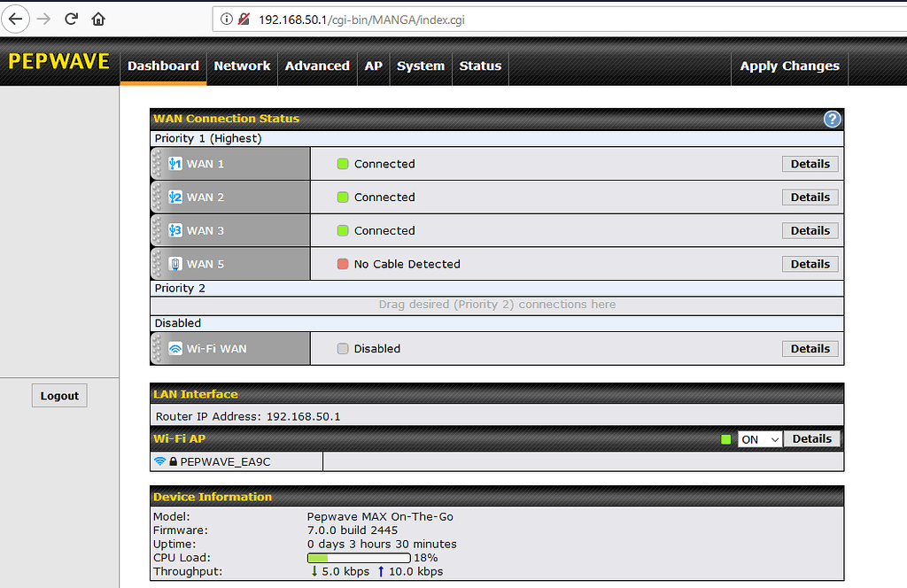Screen dimensions: 907x588
Task: Click the browser home icon
Action: tap(98, 18)
